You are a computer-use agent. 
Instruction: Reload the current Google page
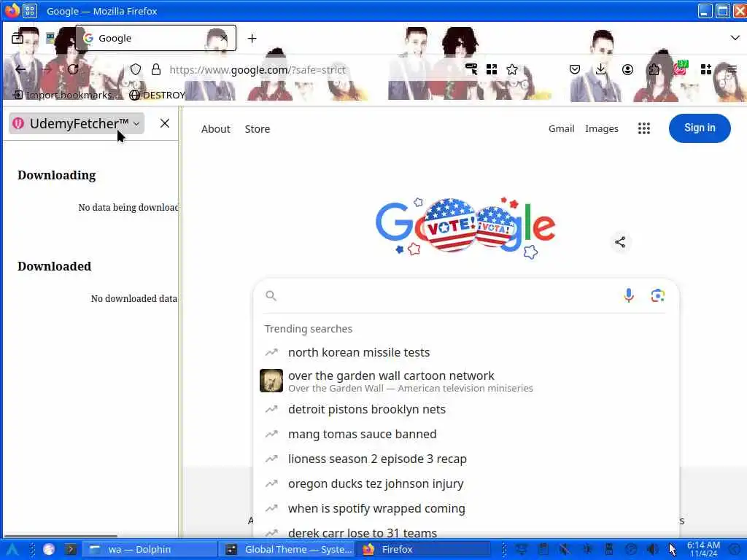click(x=73, y=69)
